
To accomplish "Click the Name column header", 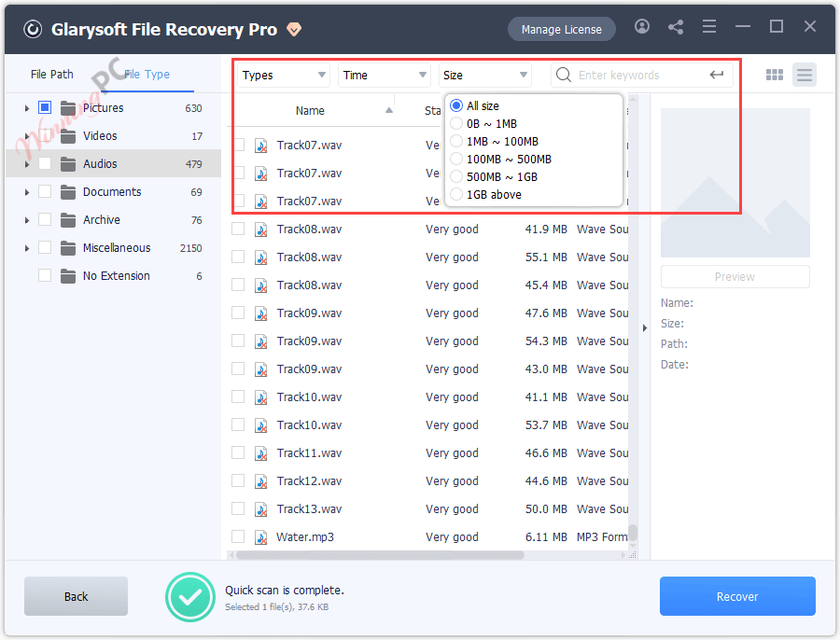I will click(310, 110).
